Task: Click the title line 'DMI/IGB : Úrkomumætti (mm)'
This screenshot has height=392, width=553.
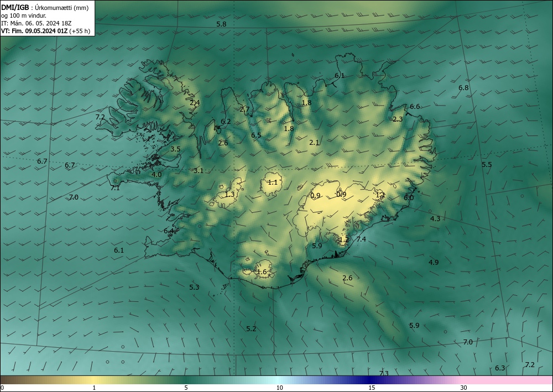Action: (45, 8)
